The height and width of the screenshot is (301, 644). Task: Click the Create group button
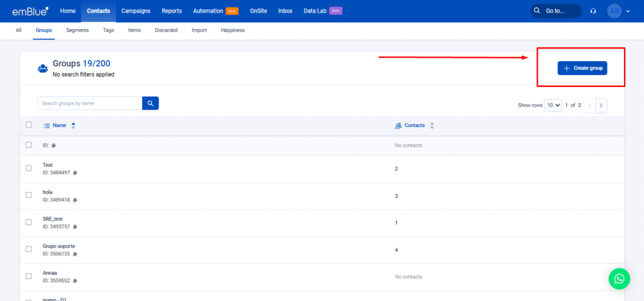point(582,68)
